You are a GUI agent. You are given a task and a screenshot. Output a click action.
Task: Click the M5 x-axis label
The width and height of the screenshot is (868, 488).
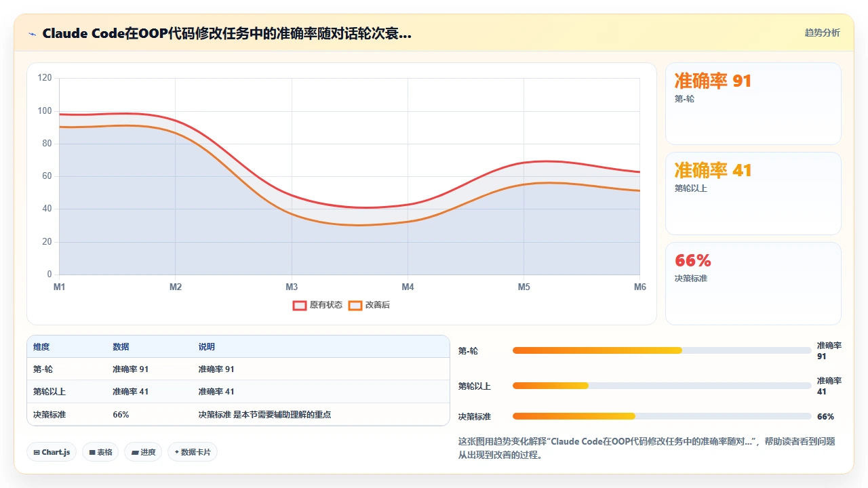524,287
